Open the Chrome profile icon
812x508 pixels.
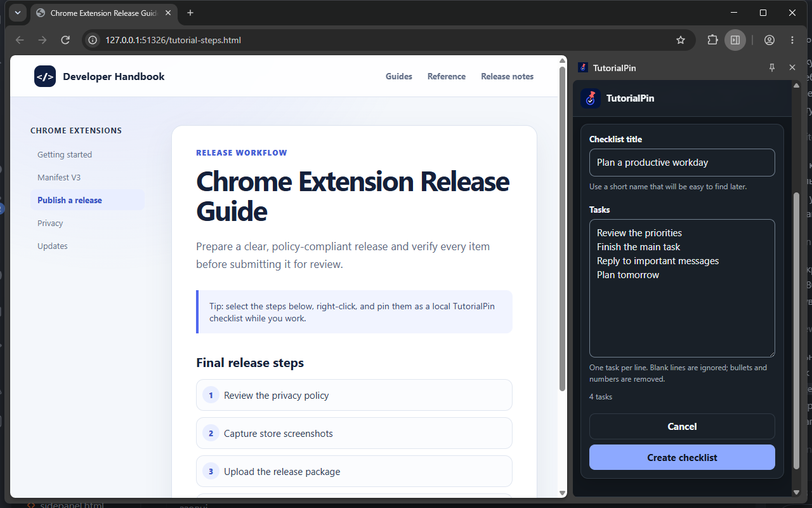coord(769,40)
